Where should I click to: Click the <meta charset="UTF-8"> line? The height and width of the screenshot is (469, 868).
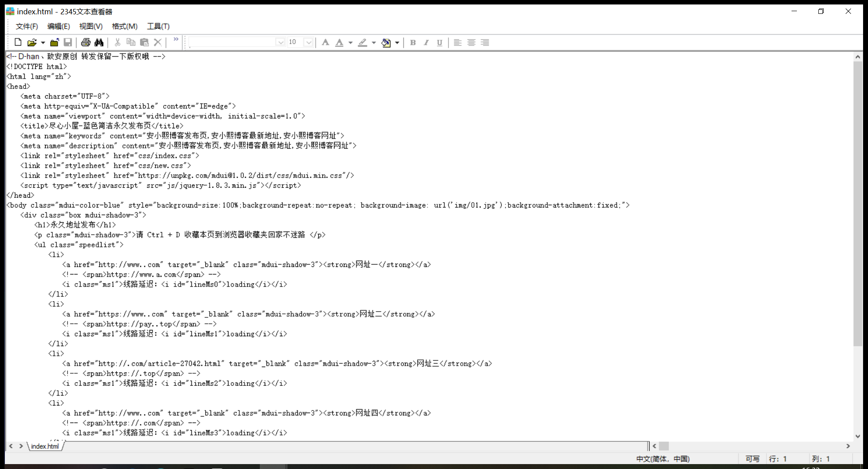tap(65, 96)
